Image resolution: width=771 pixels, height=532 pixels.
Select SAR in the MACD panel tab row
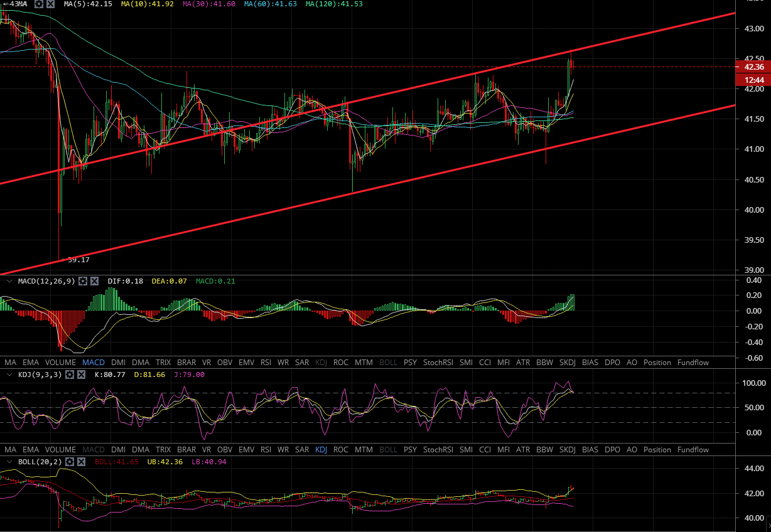(302, 363)
